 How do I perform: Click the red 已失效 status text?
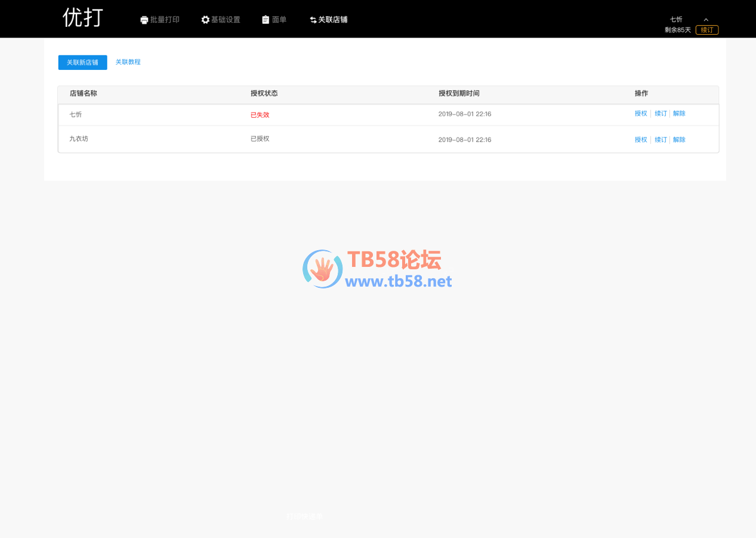tap(260, 115)
